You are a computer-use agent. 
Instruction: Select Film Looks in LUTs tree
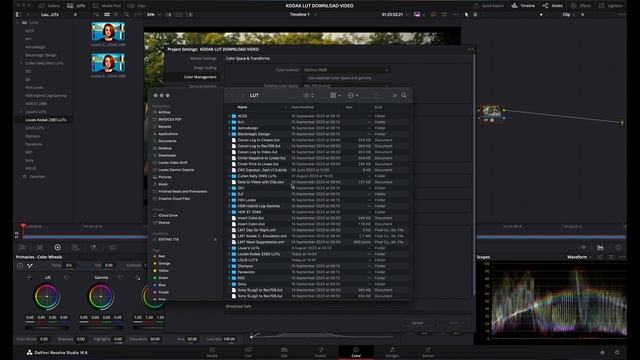(x=34, y=87)
